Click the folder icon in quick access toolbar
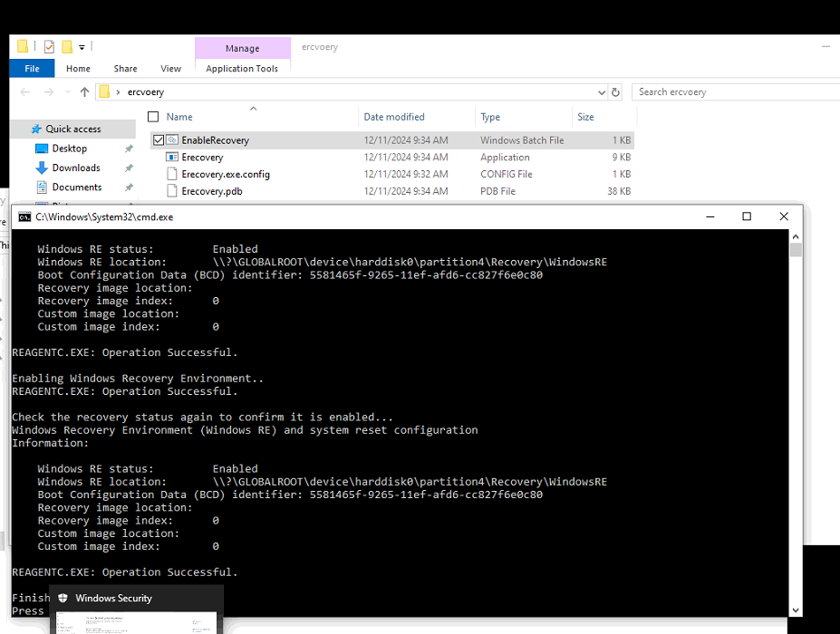 point(23,46)
